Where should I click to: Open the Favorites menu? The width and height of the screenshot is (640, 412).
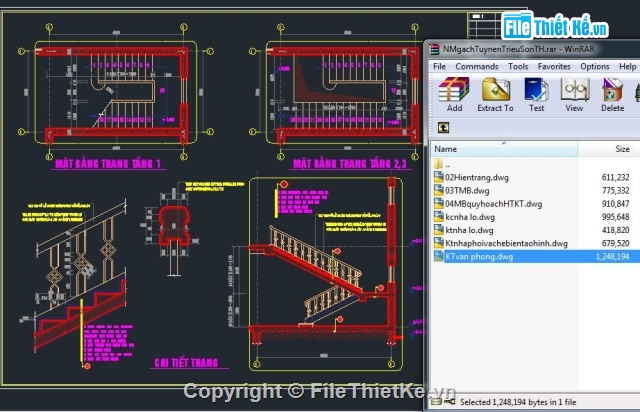(554, 66)
